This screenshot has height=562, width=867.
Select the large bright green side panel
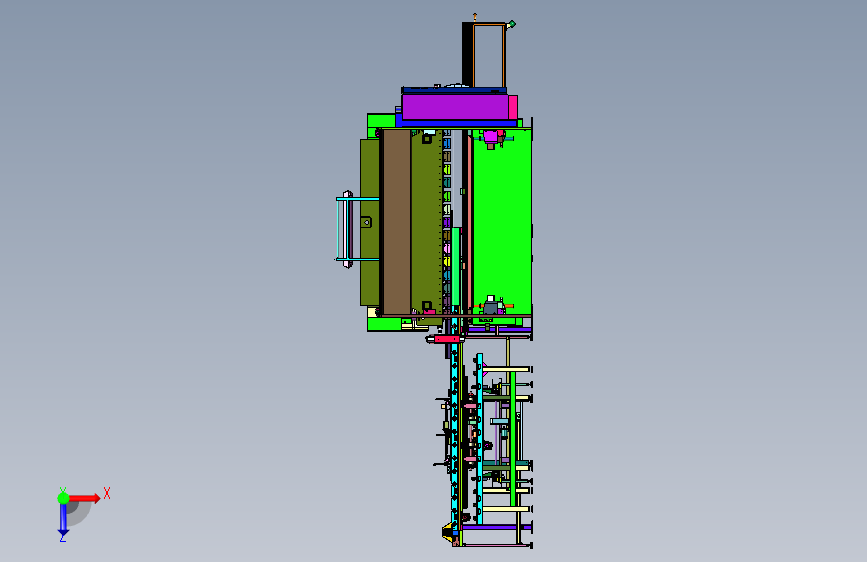502,221
